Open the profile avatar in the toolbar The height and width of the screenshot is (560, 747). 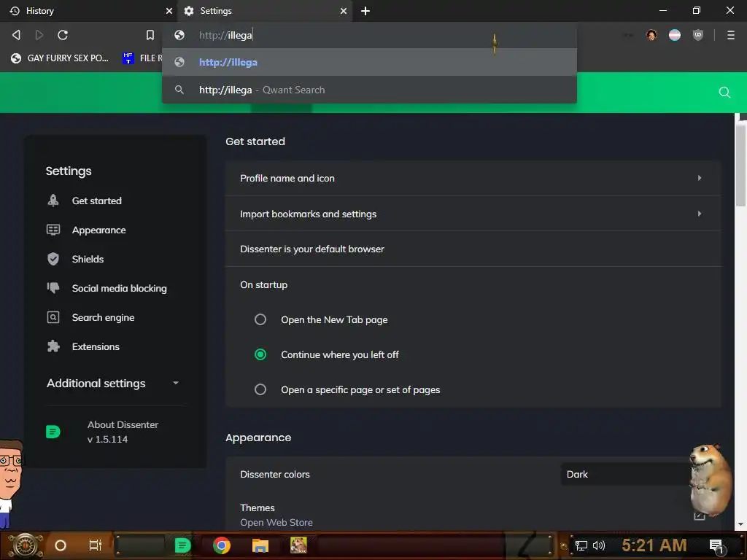point(651,35)
